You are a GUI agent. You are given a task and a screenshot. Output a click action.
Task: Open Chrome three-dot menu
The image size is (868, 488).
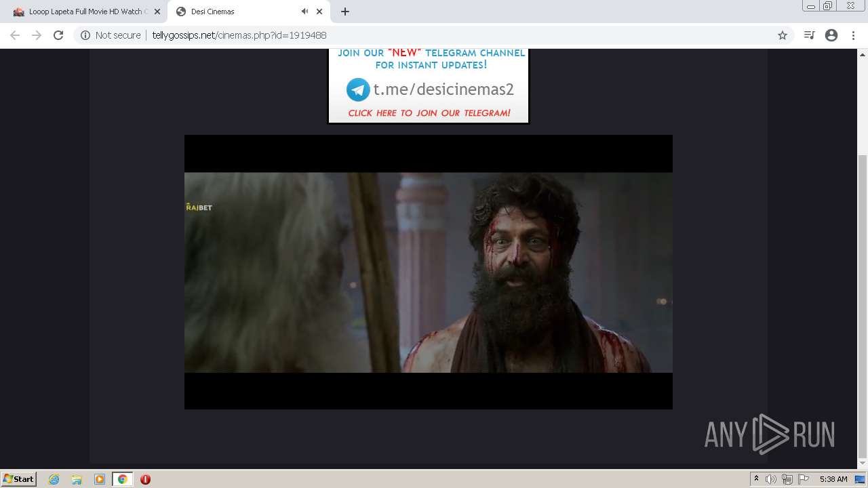point(853,35)
